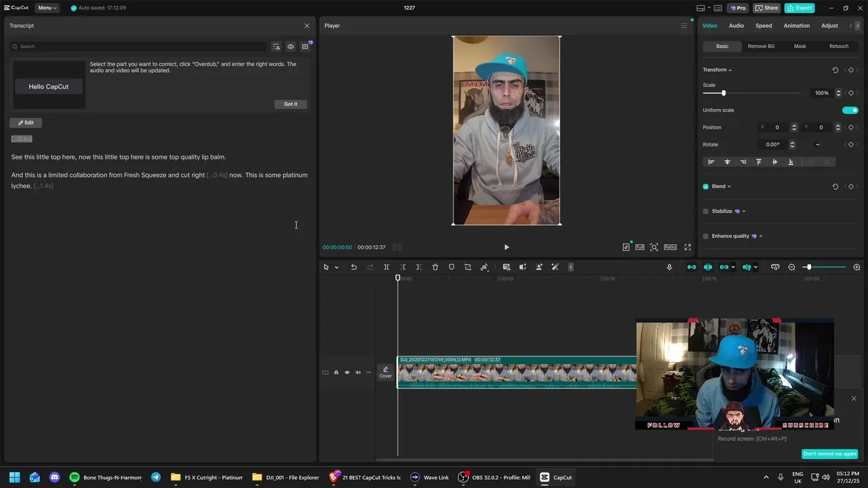Mute the video track audio

pos(358,372)
